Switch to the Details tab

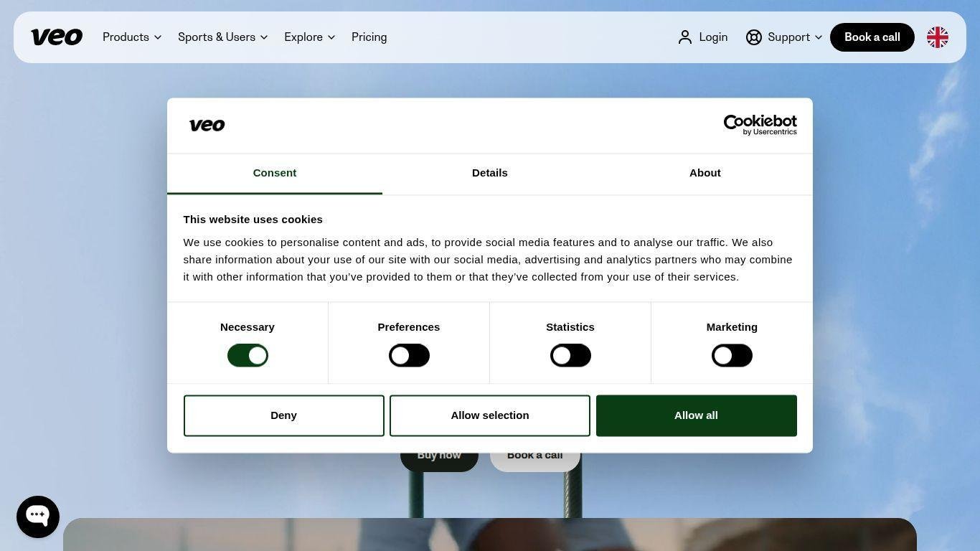coord(490,173)
